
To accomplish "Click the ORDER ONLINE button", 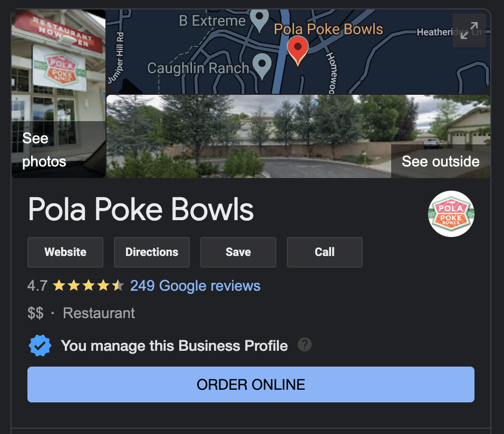I will [251, 384].
